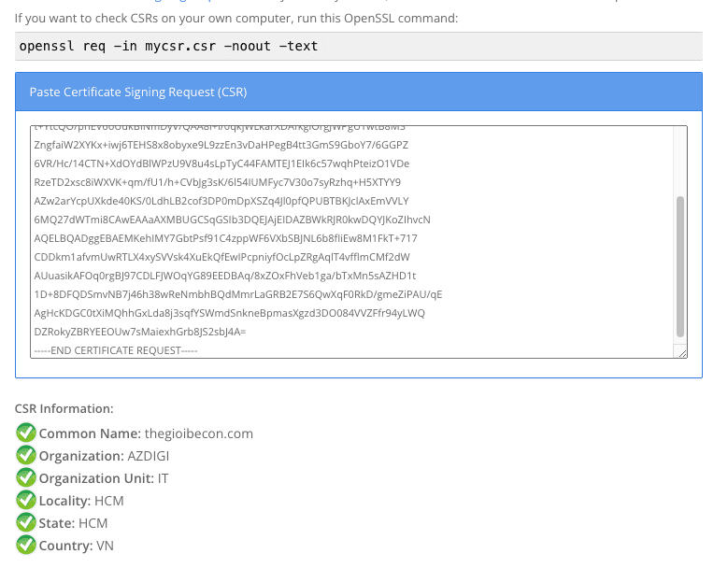
Task: Click the line beginning DZRokyZBRYEEOUw7s
Action: tap(140, 332)
